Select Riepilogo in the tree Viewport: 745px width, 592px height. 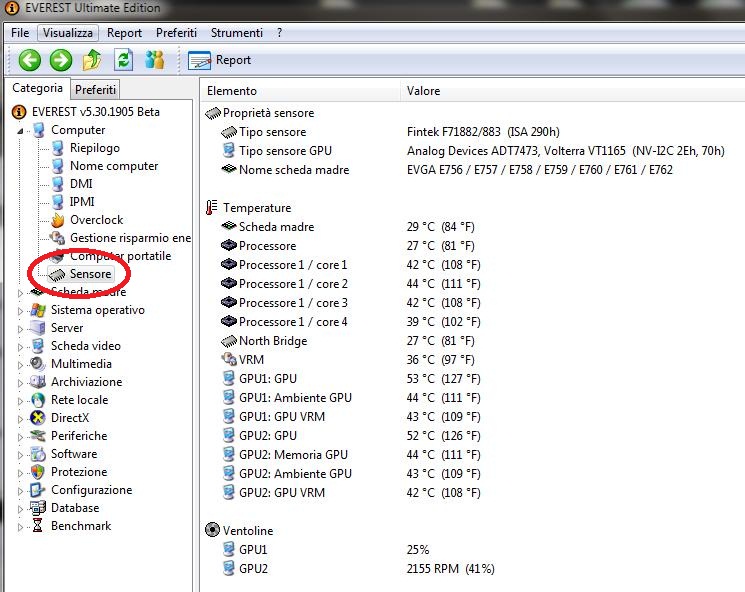point(95,148)
